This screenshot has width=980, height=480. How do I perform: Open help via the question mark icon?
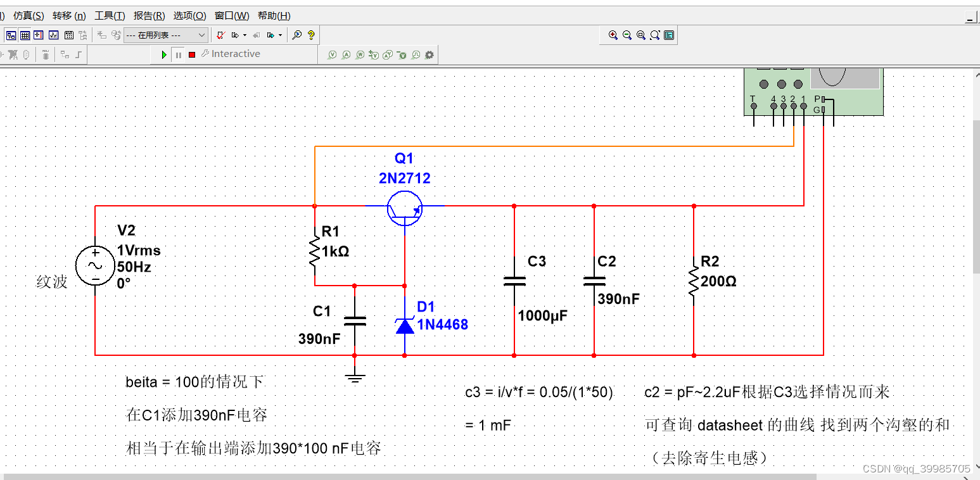311,35
